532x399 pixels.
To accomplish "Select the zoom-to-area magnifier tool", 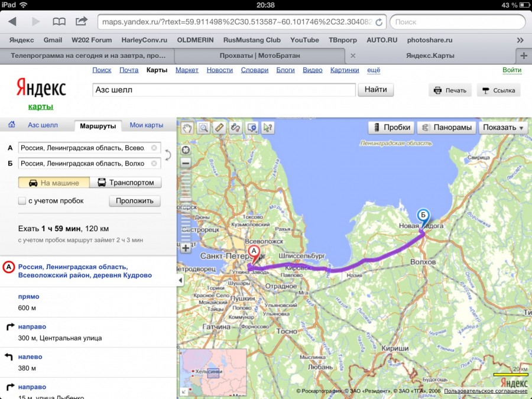I will [x=203, y=128].
